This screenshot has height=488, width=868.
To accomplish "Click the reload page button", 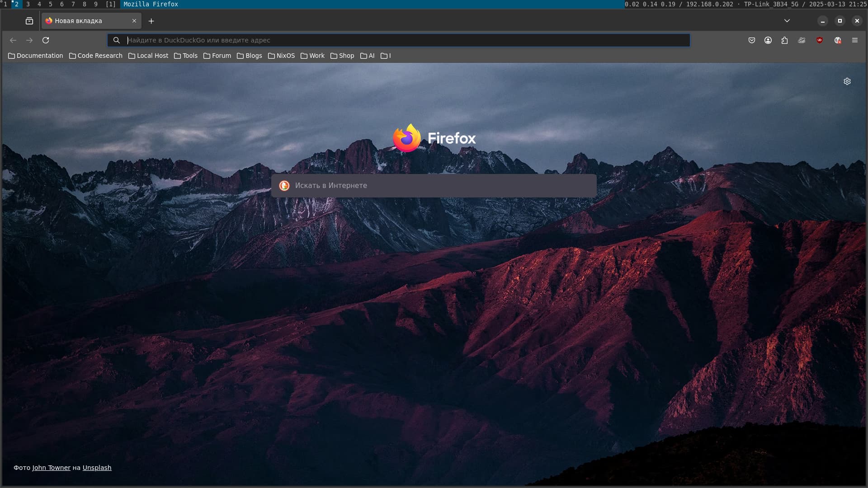I will point(46,40).
